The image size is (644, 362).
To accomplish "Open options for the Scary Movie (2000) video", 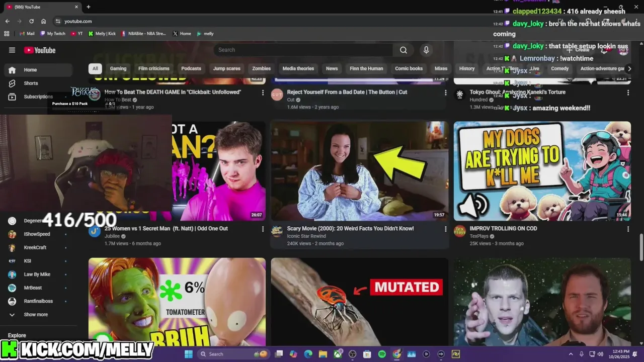I will pos(445,229).
